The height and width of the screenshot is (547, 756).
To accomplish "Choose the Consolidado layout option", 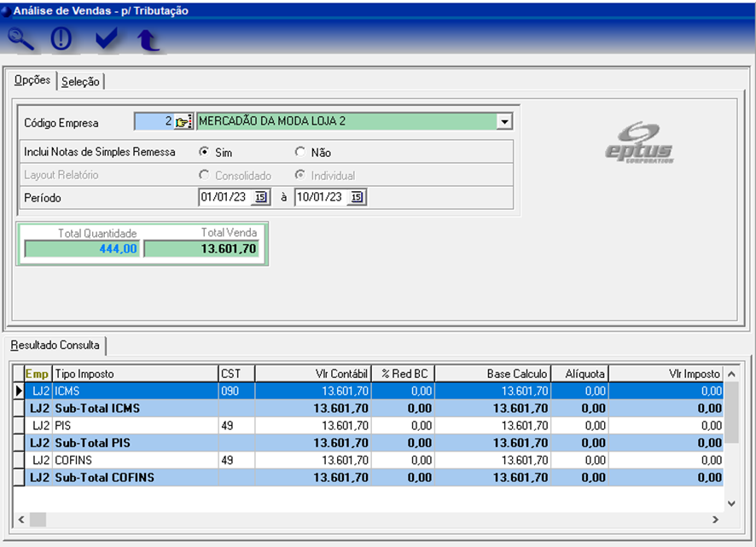I will coord(205,176).
